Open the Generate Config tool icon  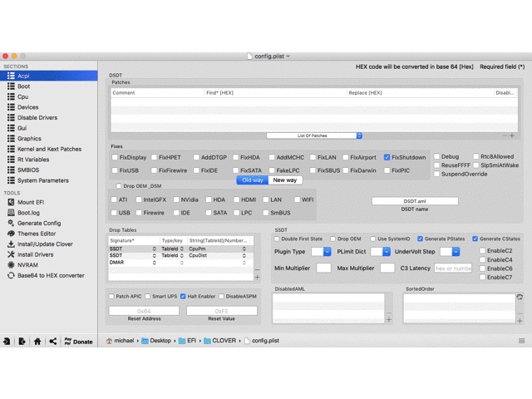pyautogui.click(x=11, y=223)
